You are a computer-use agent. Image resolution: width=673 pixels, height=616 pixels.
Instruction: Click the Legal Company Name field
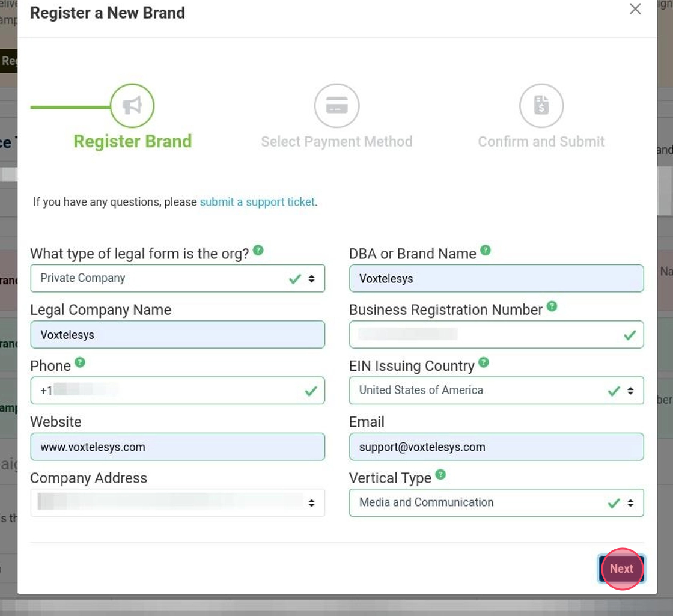177,335
